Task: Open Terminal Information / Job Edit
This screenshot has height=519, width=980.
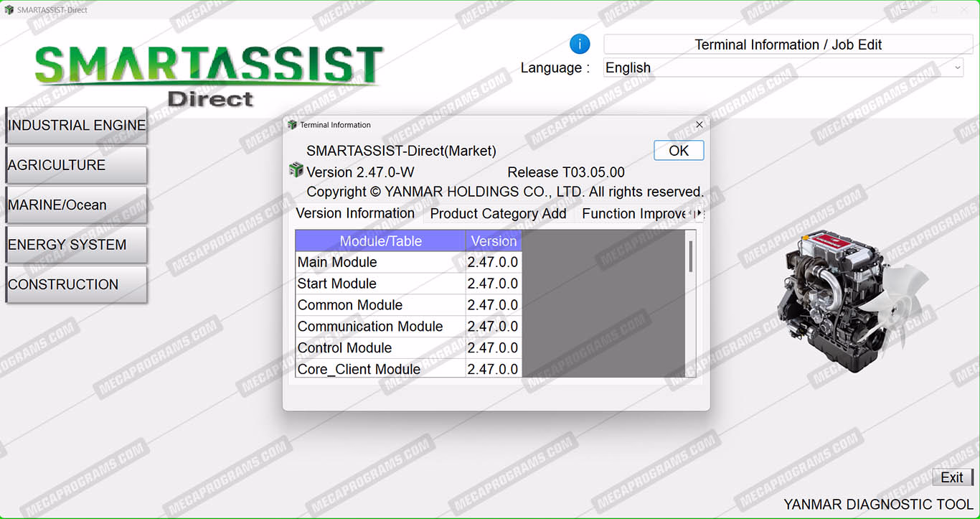Action: [x=788, y=45]
